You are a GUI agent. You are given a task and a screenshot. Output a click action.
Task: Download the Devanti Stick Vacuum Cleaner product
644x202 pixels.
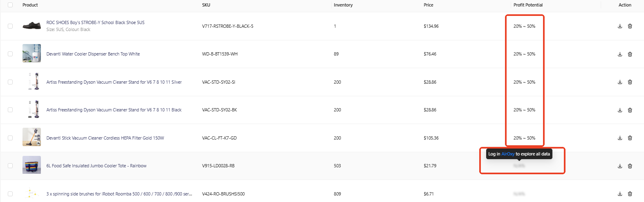(620, 138)
